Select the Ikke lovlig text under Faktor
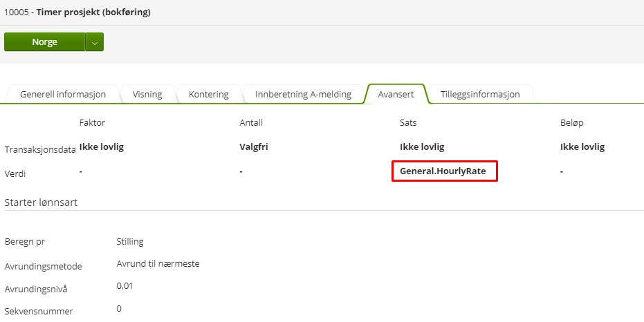Screen dimensions: 644x322 [x=102, y=147]
